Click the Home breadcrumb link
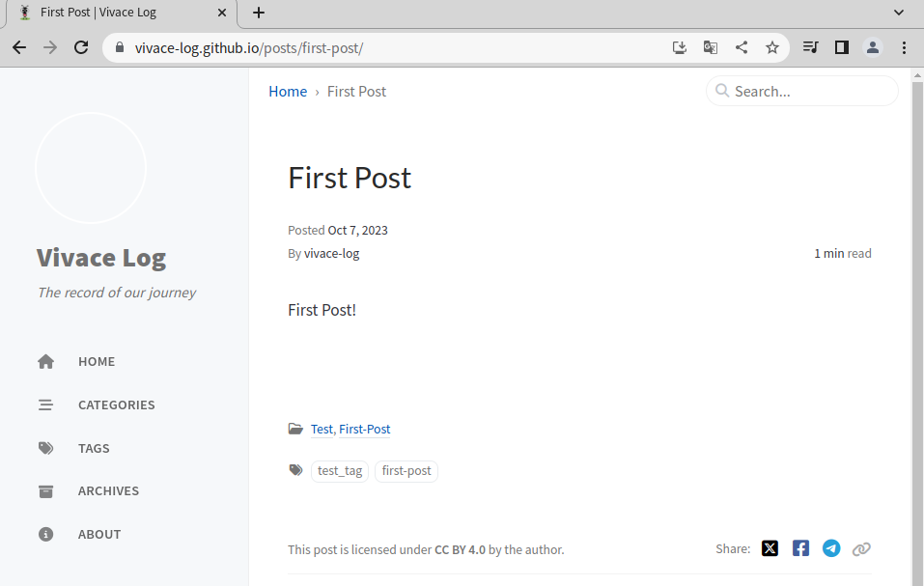 coord(288,92)
